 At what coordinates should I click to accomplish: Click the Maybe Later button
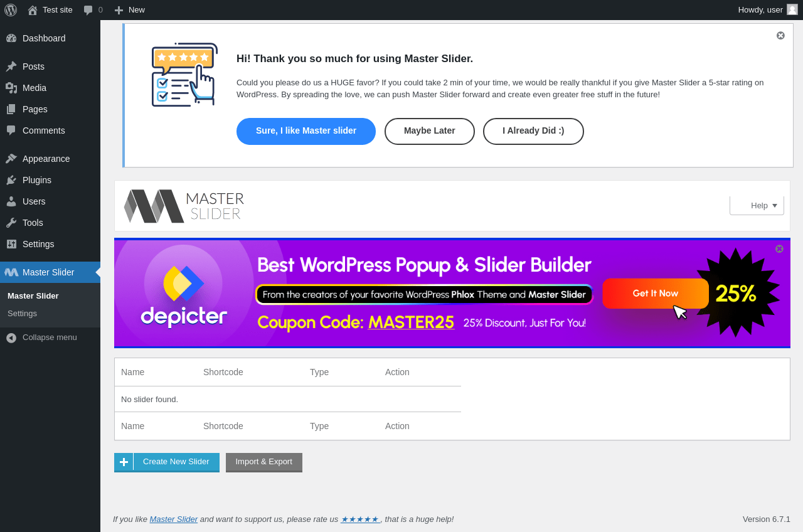430,131
